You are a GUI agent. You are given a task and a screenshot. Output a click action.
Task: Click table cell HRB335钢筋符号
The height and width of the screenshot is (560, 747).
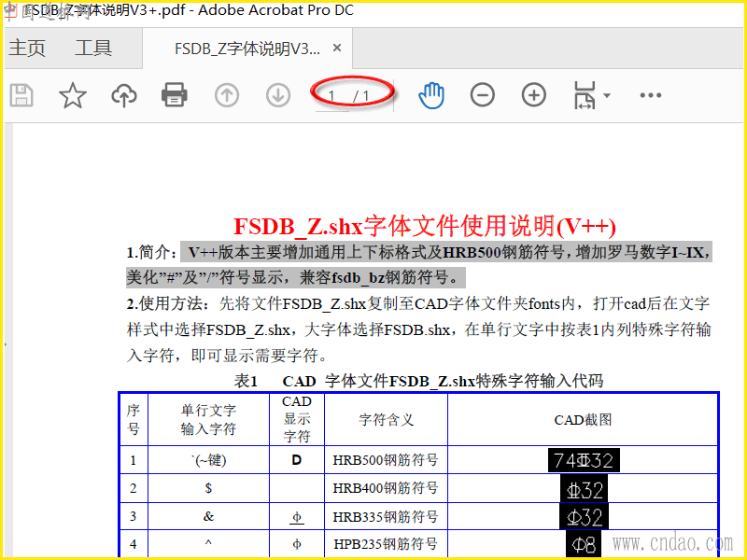pos(386,517)
